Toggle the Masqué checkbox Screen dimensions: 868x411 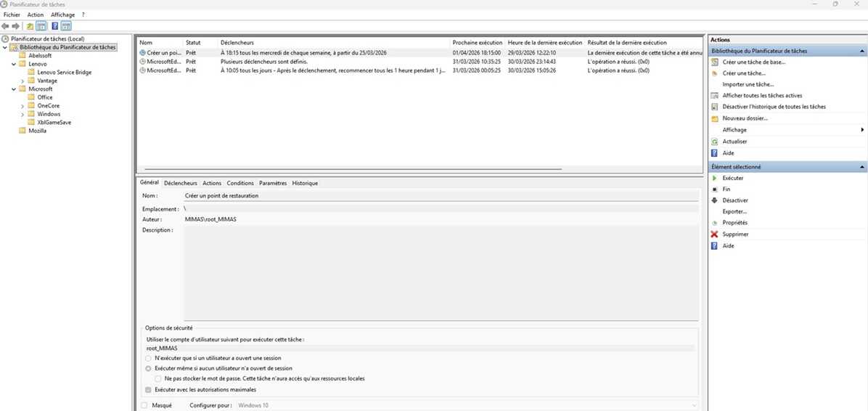144,405
